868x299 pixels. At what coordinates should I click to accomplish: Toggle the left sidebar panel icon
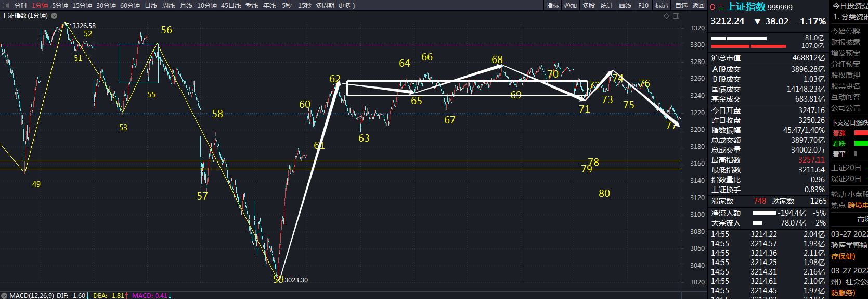click(6, 5)
